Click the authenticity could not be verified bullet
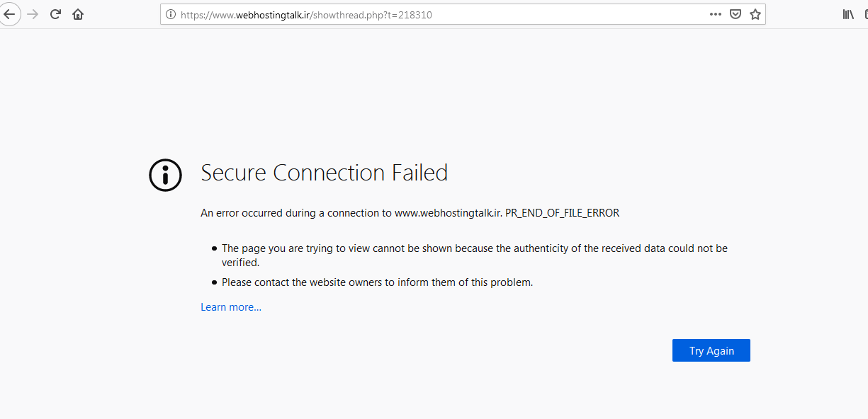This screenshot has width=868, height=419. pos(475,256)
